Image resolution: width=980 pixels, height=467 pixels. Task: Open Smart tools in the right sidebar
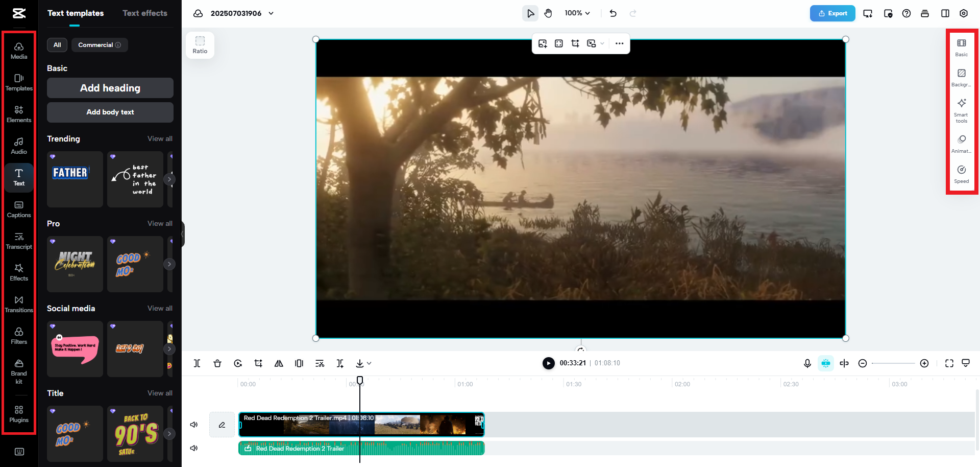pos(962,110)
